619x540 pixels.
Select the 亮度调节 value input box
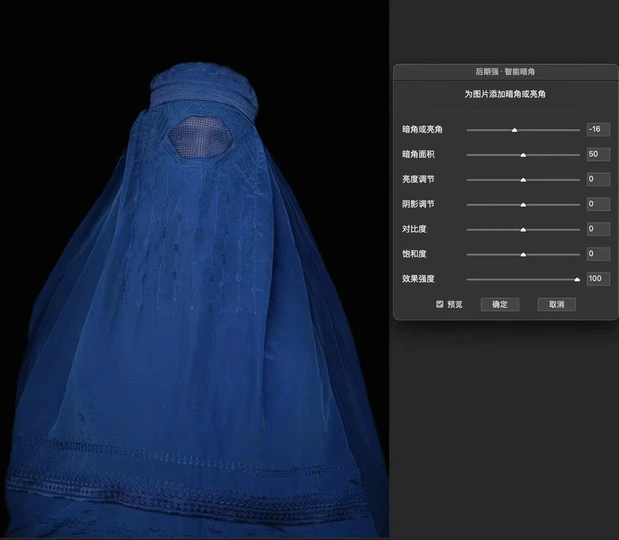[598, 180]
